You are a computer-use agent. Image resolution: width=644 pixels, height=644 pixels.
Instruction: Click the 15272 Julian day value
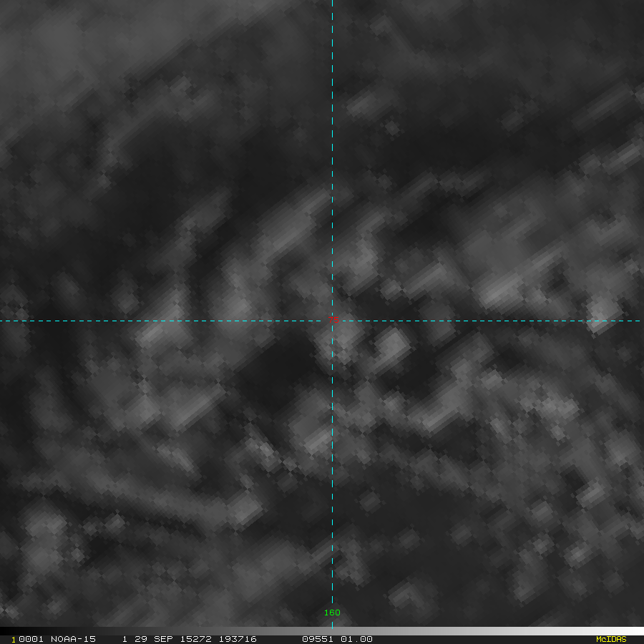(195, 639)
